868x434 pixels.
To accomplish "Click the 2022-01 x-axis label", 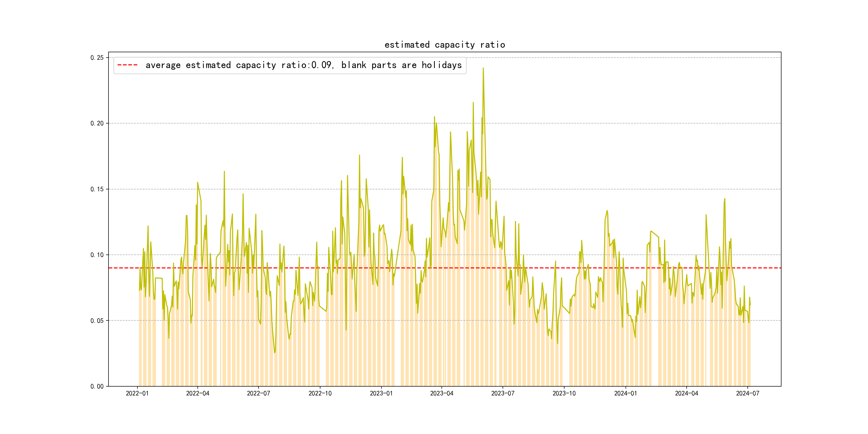I will pos(137,393).
